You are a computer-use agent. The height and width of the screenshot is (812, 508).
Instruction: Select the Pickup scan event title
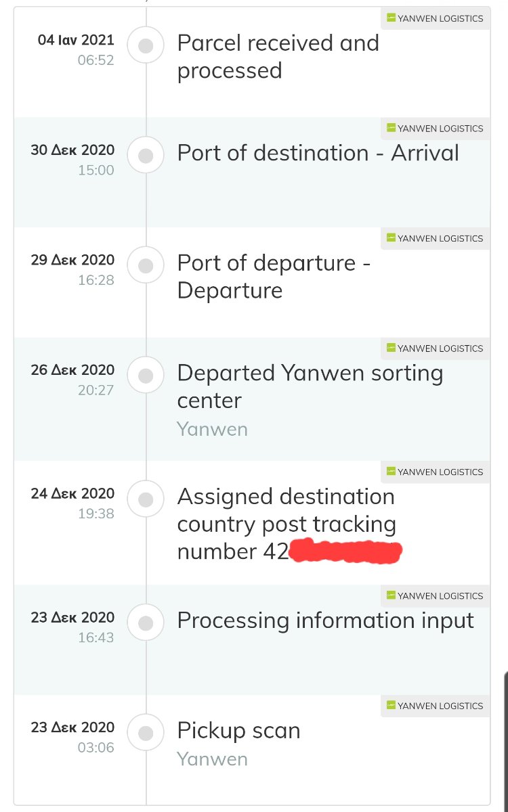[x=238, y=731]
